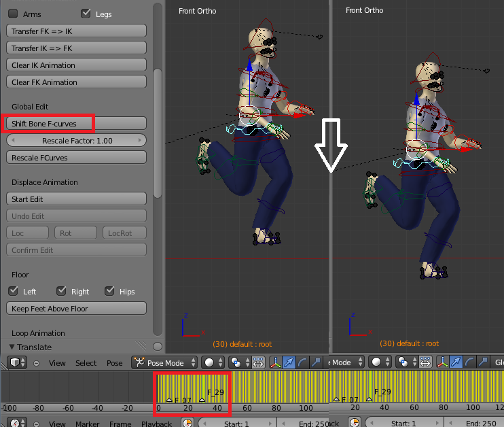Viewport: 504px width, 427px height.
Task: Open the viewport shading dropdown in left header
Action: (213, 362)
